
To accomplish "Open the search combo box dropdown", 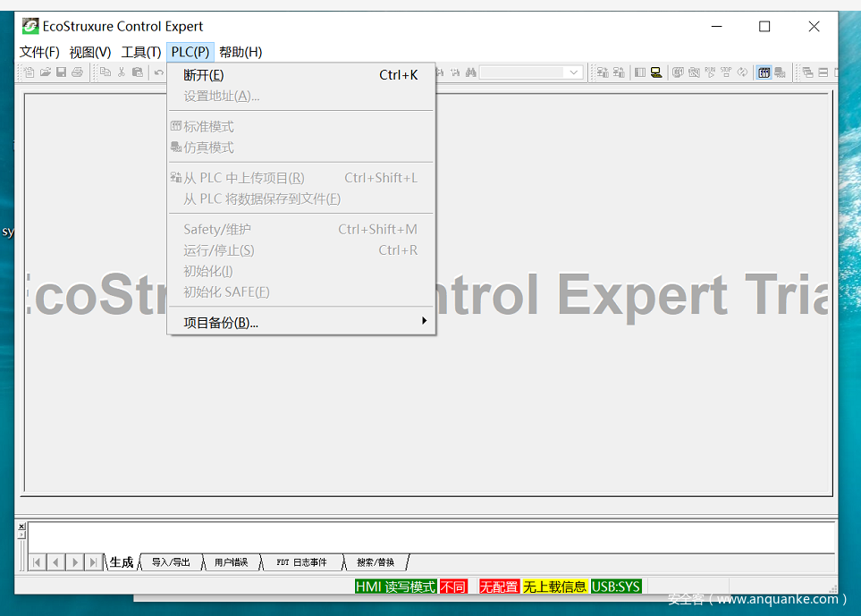I will tap(574, 72).
